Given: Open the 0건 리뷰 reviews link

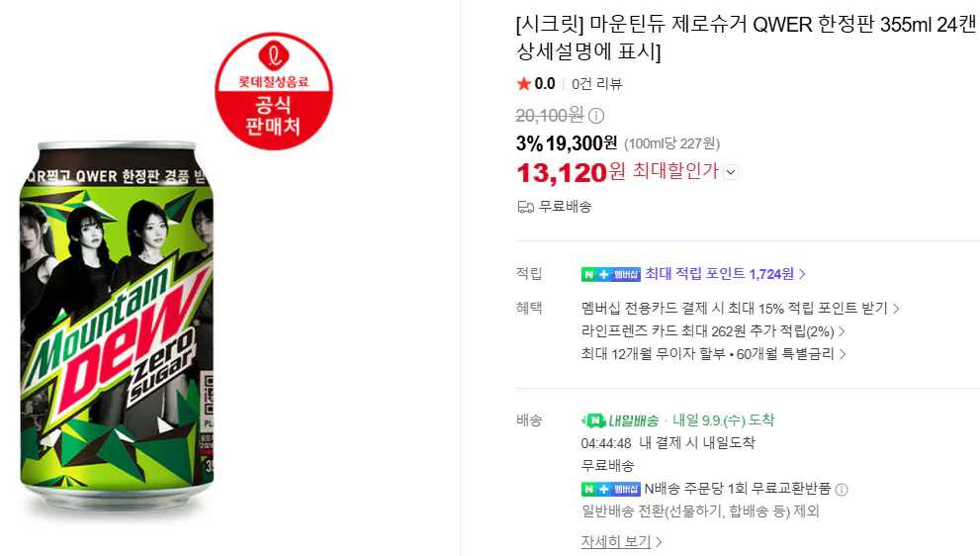Looking at the screenshot, I should point(597,84).
